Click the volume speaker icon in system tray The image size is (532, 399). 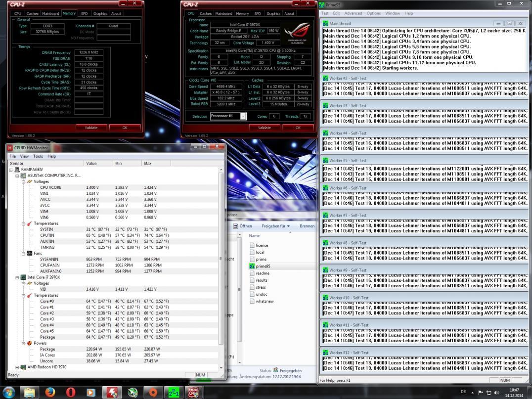tap(497, 393)
